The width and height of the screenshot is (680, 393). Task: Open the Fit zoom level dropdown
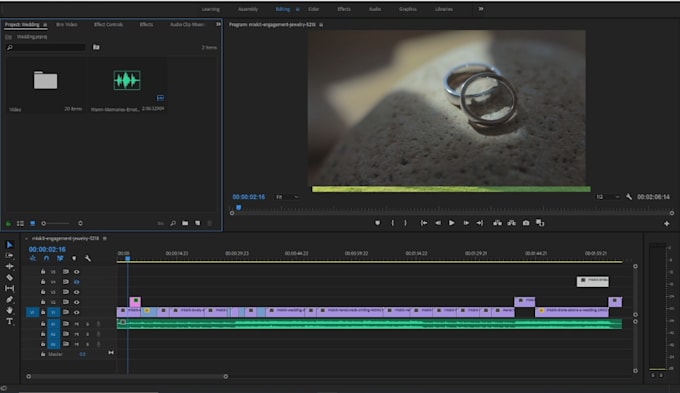point(287,197)
